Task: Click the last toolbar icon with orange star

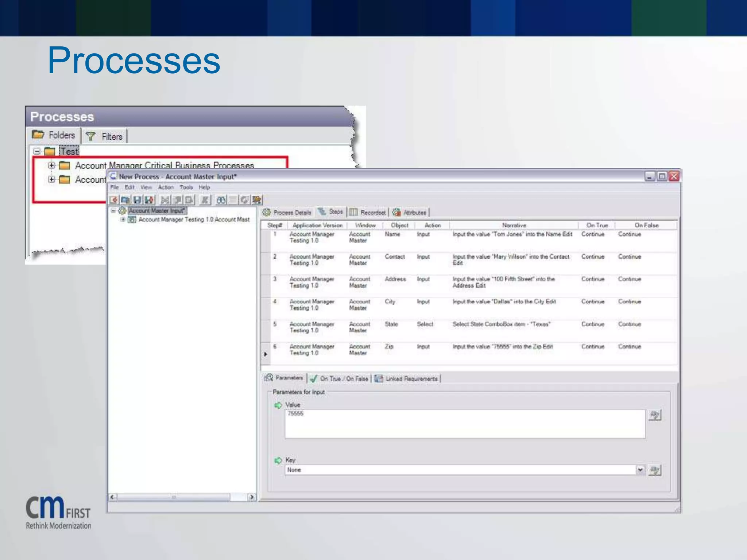Action: [257, 200]
